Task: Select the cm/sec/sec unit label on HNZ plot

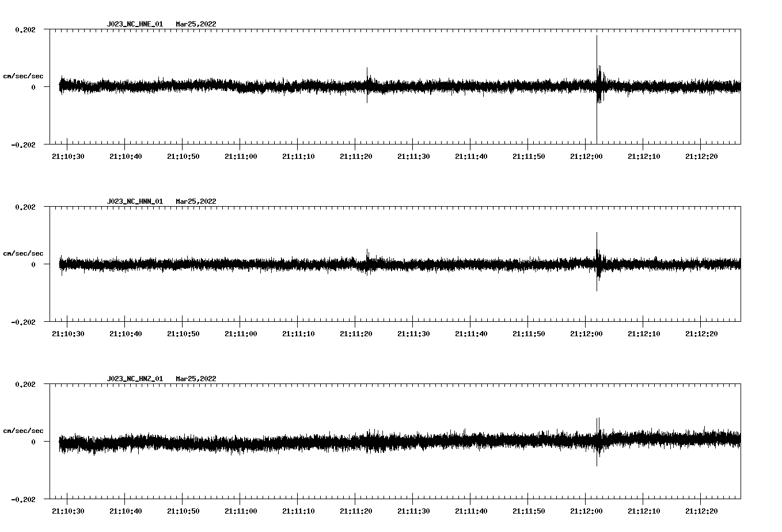Action: point(24,431)
